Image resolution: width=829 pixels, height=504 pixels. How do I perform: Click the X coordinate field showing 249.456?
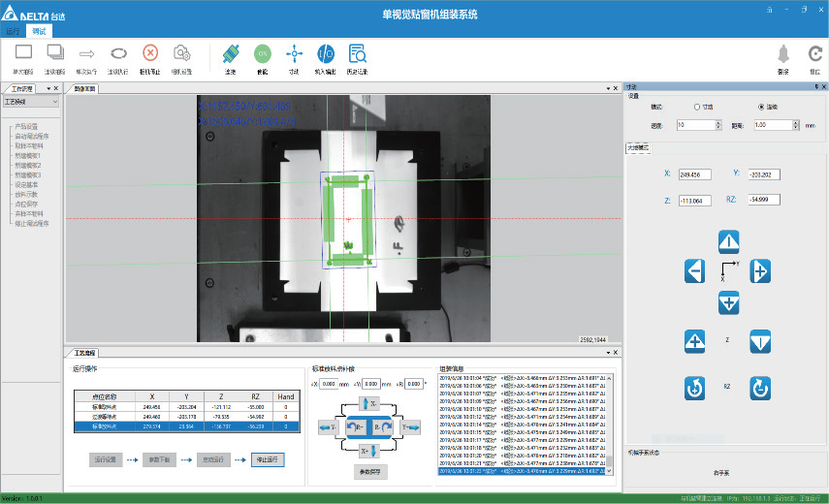[694, 174]
